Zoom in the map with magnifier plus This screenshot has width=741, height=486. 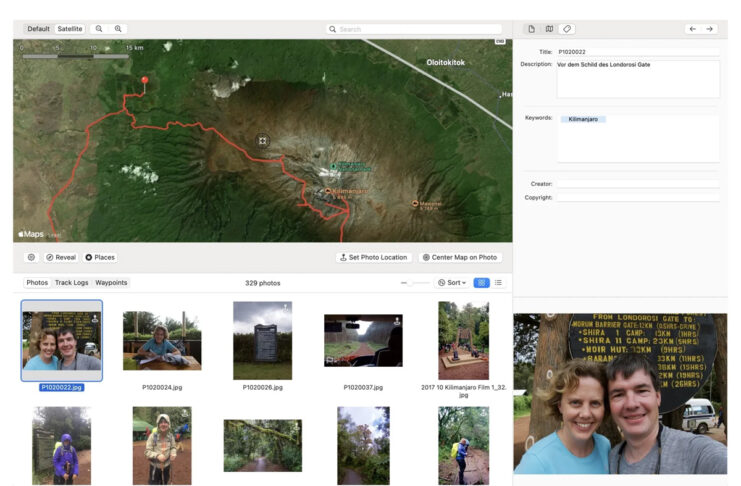pyautogui.click(x=118, y=29)
